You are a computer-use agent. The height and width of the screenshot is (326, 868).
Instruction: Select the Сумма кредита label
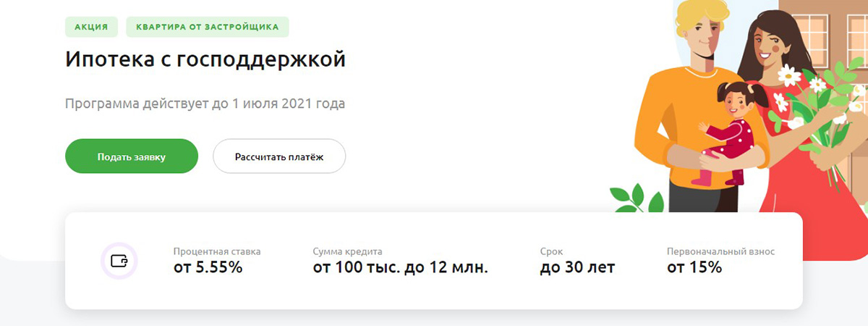[347, 251]
